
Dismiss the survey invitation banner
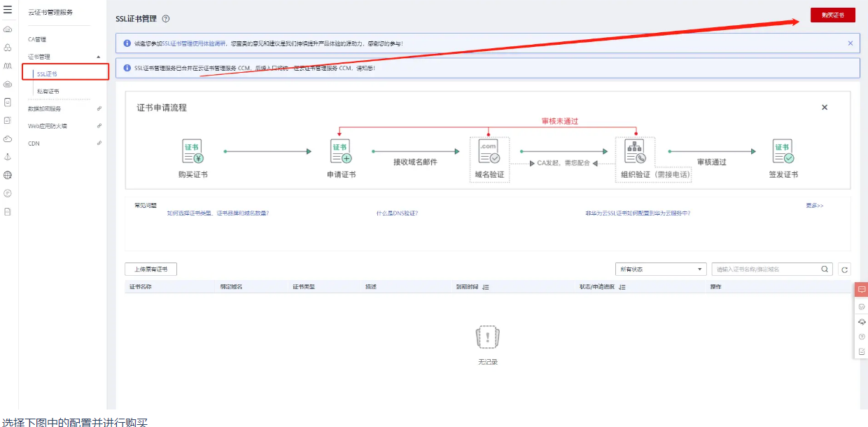850,43
